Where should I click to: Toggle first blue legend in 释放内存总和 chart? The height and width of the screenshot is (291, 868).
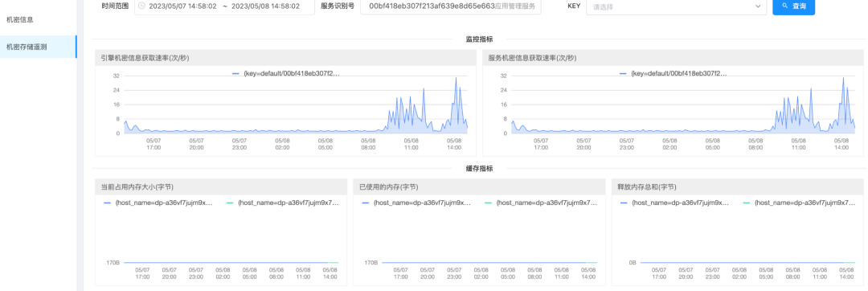[675, 203]
